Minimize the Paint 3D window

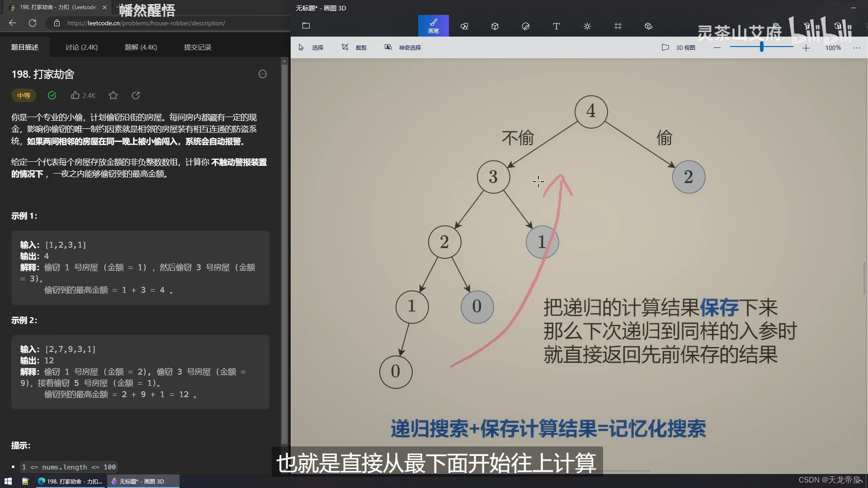854,8
